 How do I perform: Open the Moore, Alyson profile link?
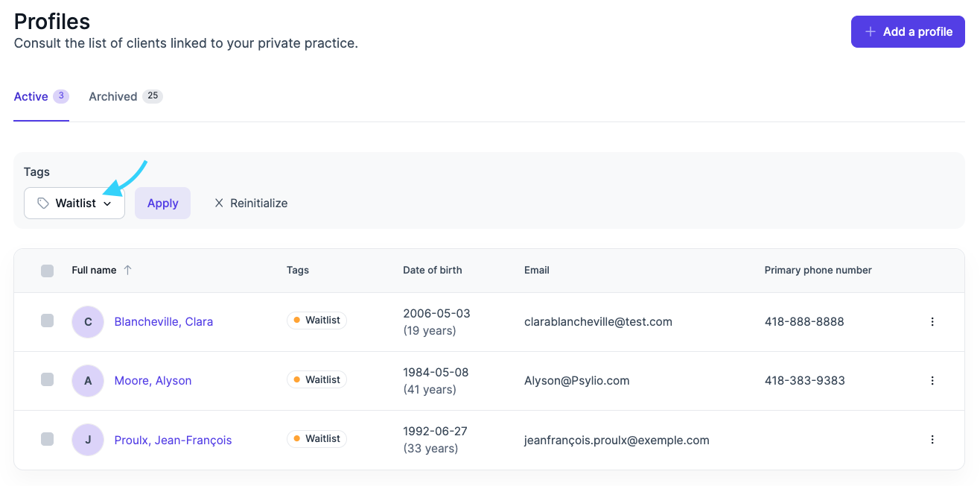click(153, 381)
